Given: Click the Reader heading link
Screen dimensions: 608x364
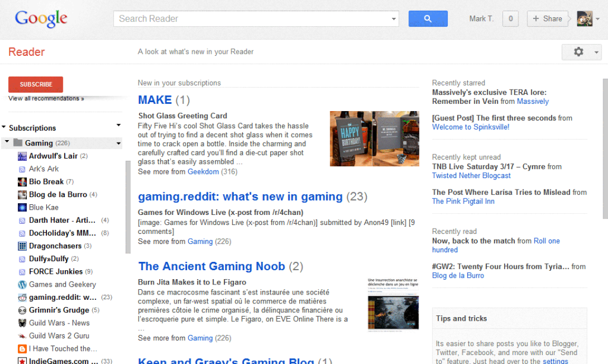Looking at the screenshot, I should point(26,52).
